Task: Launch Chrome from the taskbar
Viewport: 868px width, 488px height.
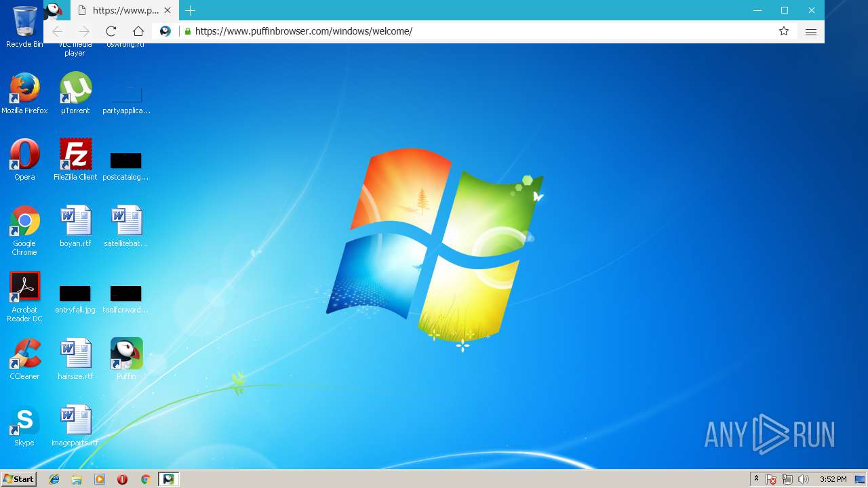Action: [x=145, y=479]
